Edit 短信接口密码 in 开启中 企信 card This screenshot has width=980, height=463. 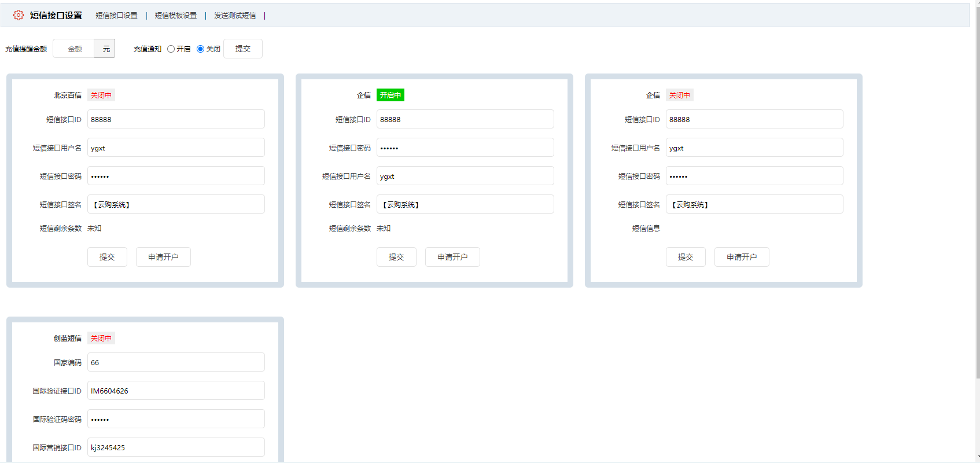[465, 148]
